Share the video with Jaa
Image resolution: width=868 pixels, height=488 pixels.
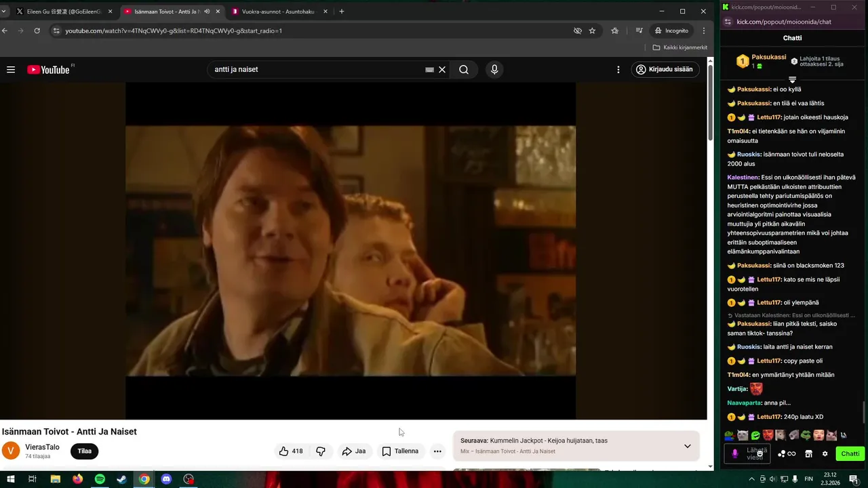coord(354,451)
